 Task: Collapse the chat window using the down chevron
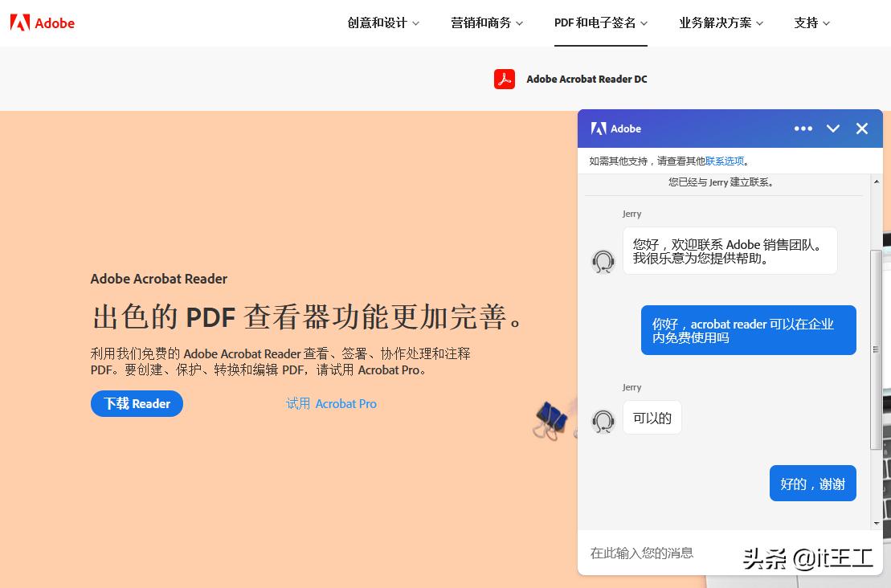click(x=833, y=129)
